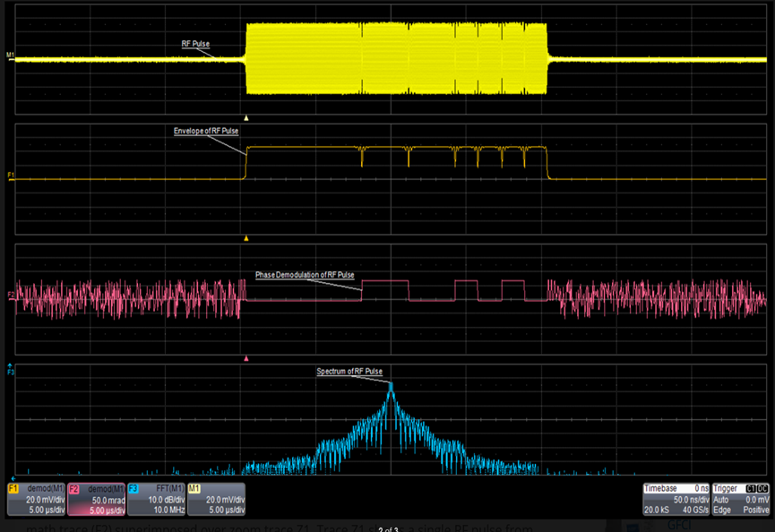Select the yellow trigger marker under the RF Pulse grid
The height and width of the screenshot is (532, 775).
tap(246, 118)
